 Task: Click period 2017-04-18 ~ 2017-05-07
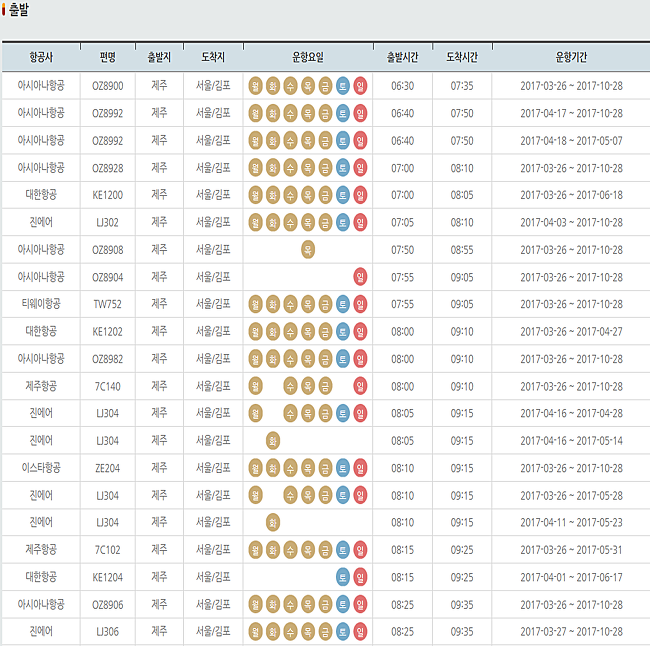(x=571, y=141)
